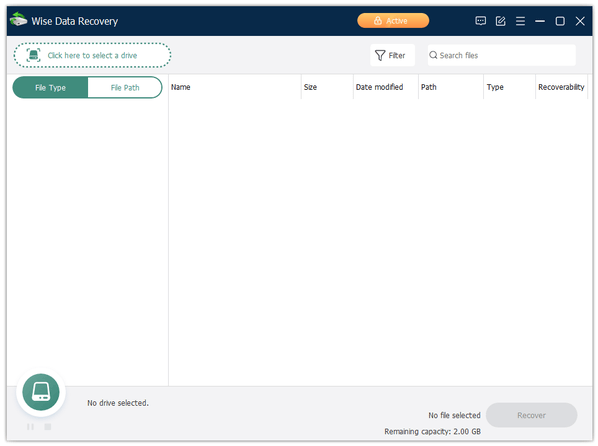Image resolution: width=598 pixels, height=446 pixels.
Task: Click the 'Wise Data Recovery' title text
Action: pos(75,21)
